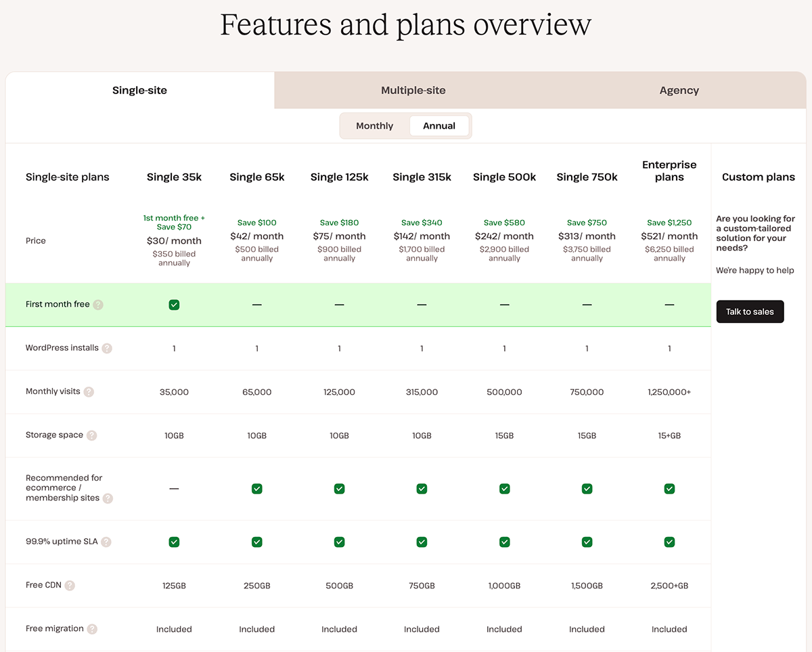Click Included under Single 35k

174,629
